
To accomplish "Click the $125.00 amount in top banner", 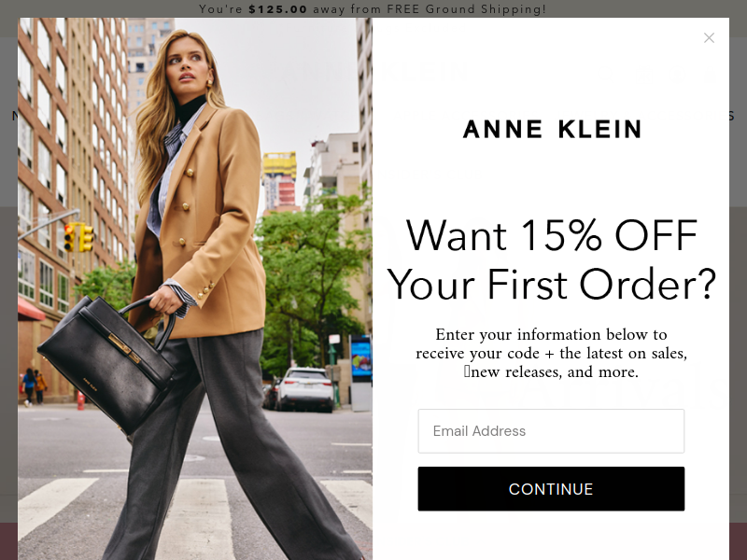I will (277, 9).
